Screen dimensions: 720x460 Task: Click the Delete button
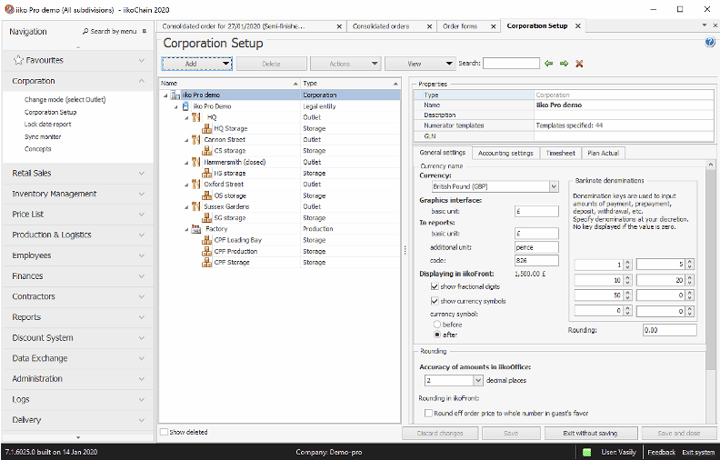pos(271,64)
